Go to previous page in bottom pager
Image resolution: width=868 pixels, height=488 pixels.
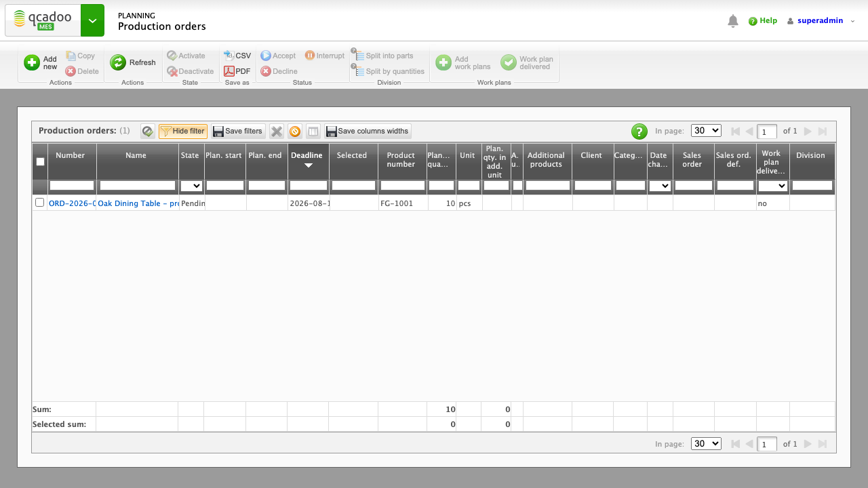click(749, 444)
